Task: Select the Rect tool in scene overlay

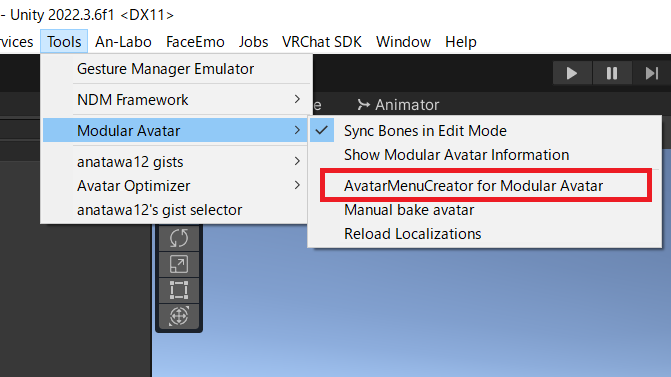Action: point(178,290)
